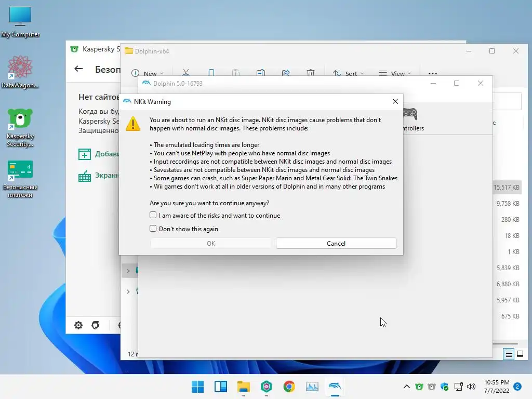The width and height of the screenshot is (532, 399).
Task: Click the Kaspersky support icon beside the gear
Action: pyautogui.click(x=96, y=325)
